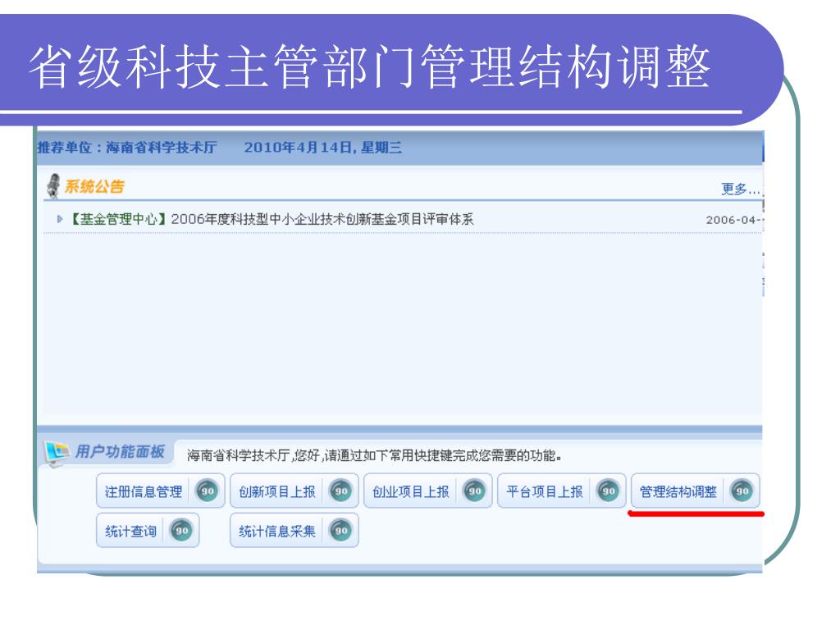Click the go icon beside 管理结构调整

(742, 491)
